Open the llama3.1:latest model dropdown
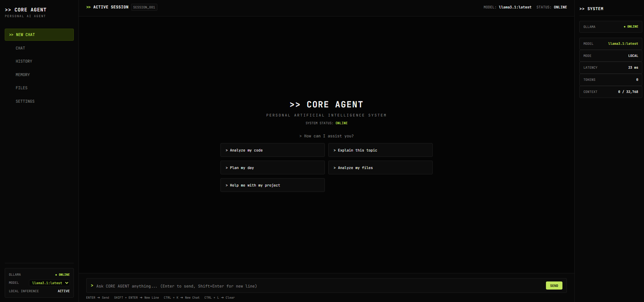This screenshot has height=302, width=644. [x=50, y=283]
